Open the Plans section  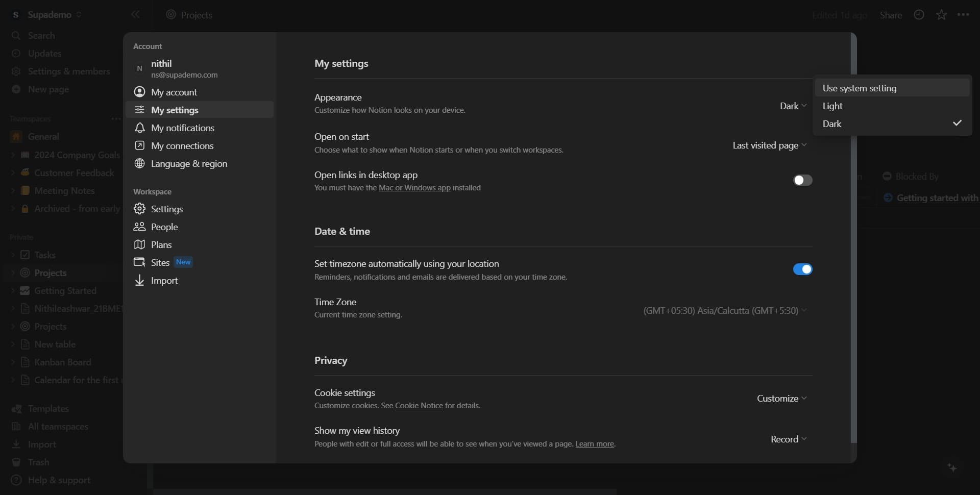(160, 244)
